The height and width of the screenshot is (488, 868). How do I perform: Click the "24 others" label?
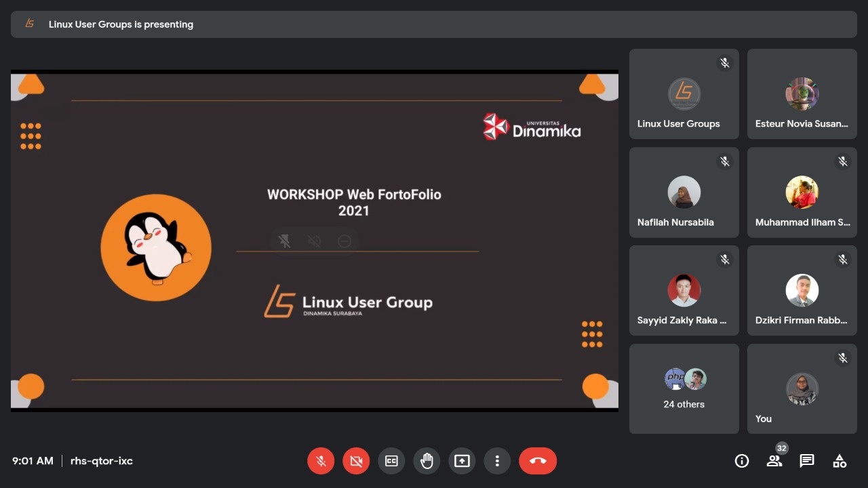click(x=684, y=404)
